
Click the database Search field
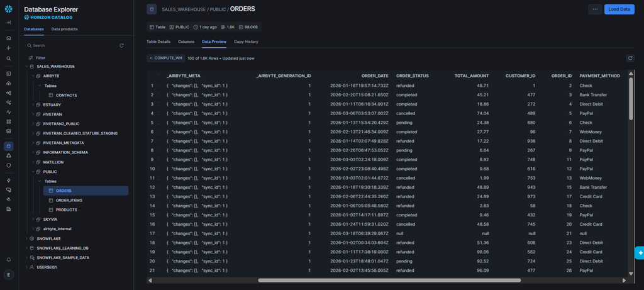pyautogui.click(x=72, y=45)
